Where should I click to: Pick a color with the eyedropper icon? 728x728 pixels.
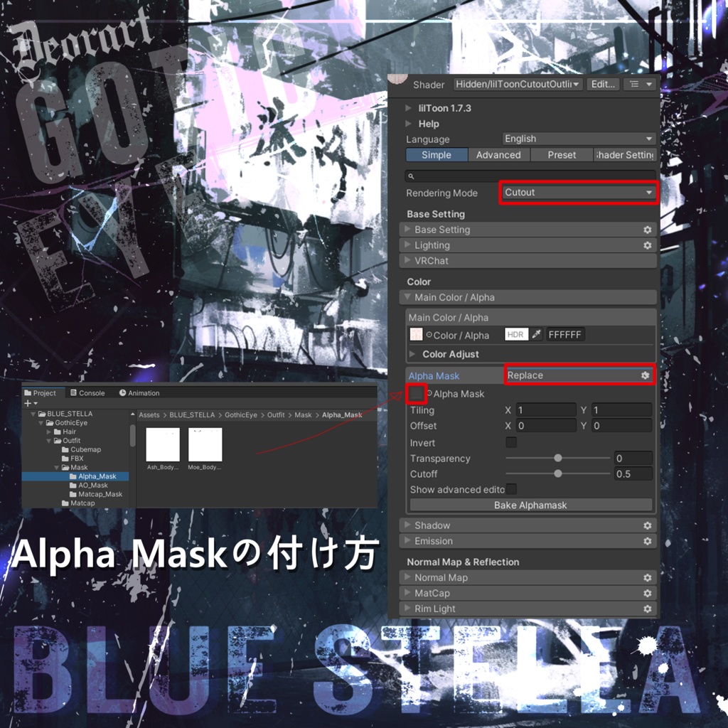coord(537,334)
